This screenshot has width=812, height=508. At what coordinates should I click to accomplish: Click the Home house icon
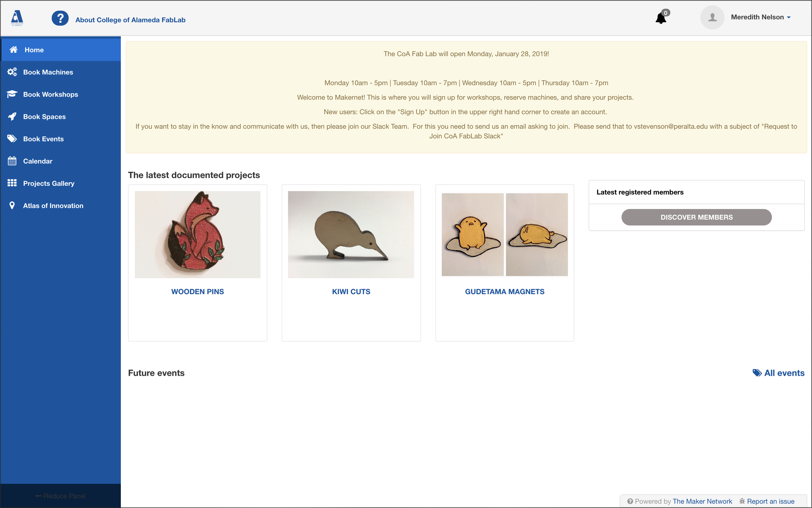[13, 50]
